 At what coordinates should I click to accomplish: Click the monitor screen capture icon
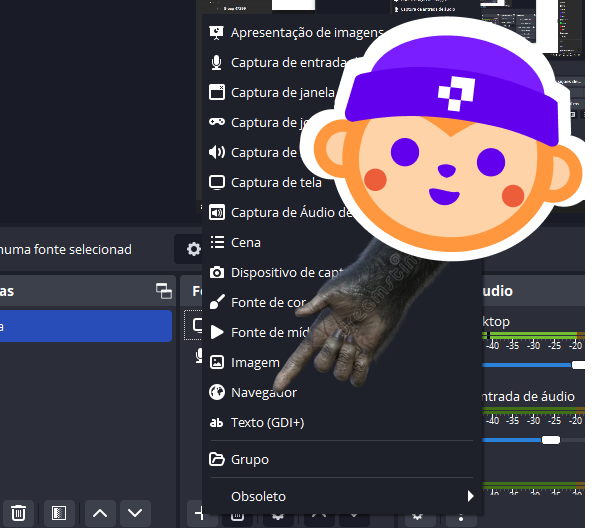pos(217,183)
